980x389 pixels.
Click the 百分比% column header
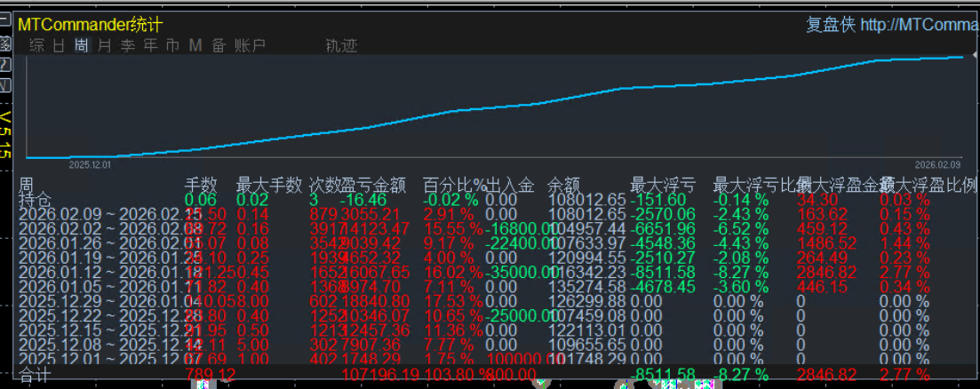pos(454,185)
